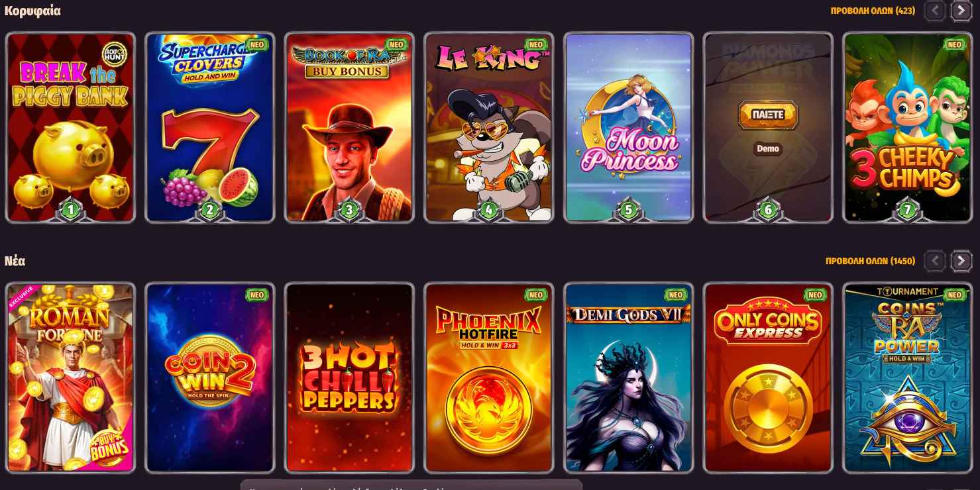
Task: Click rank badge 4 on Le King
Action: point(488,211)
